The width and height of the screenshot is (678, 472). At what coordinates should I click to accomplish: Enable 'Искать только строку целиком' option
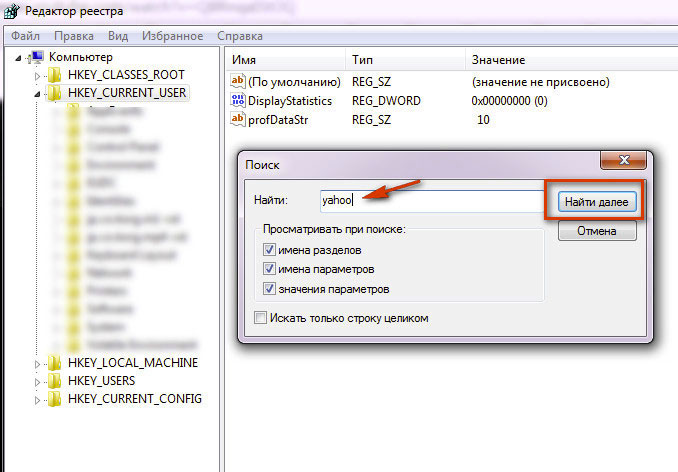click(x=261, y=318)
